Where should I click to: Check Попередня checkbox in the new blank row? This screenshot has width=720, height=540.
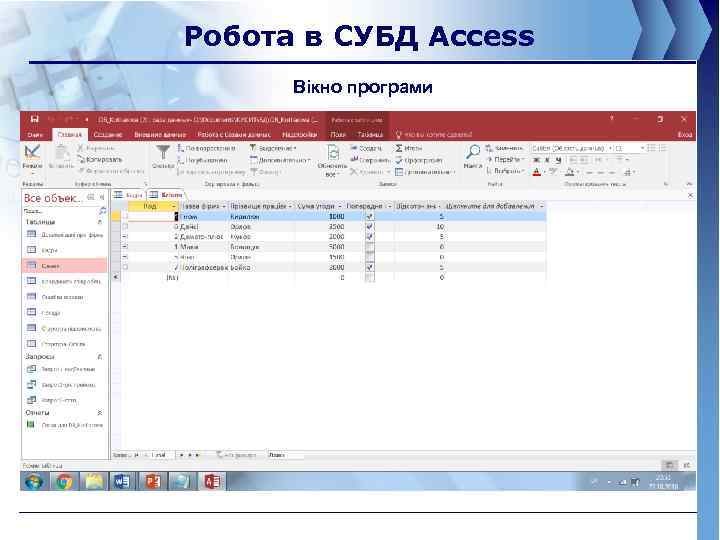click(x=370, y=277)
